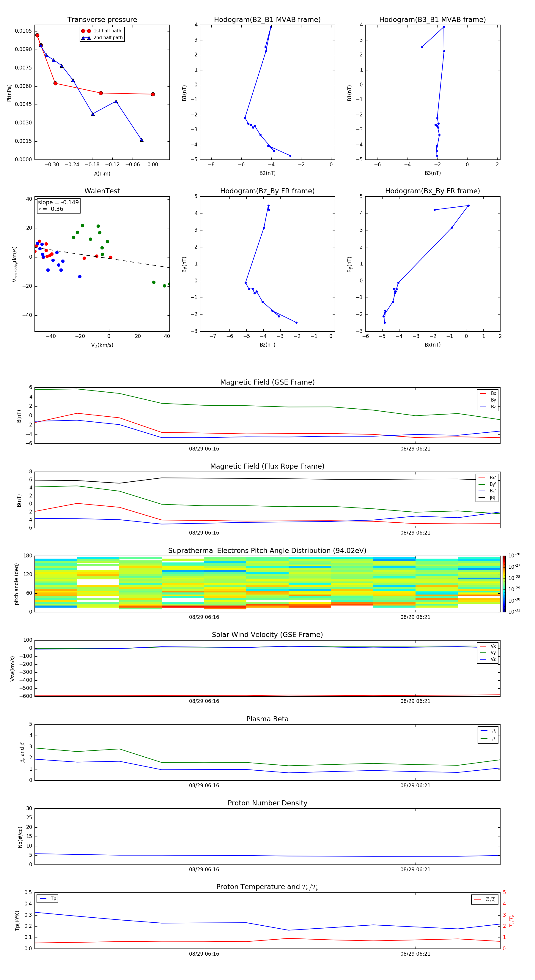The height and width of the screenshot is (980, 535).
Task: Click the 'B2(nT)' x-axis label
Action: coord(267,173)
